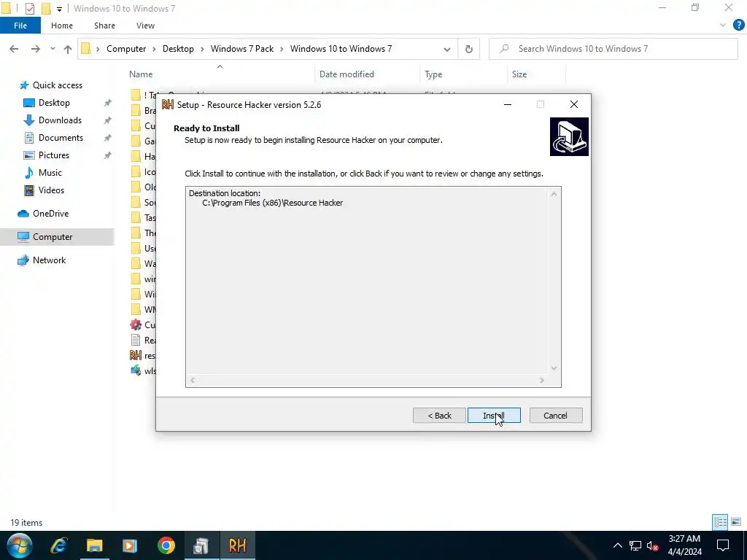Open recent locations dropdown arrow
The height and width of the screenshot is (560, 747).
(x=53, y=49)
